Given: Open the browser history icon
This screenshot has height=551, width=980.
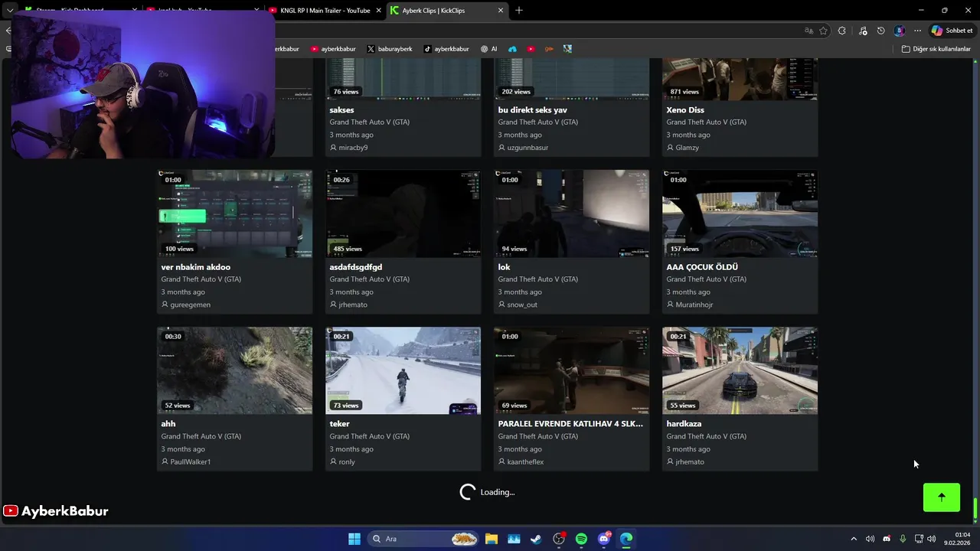Looking at the screenshot, I should pos(880,31).
